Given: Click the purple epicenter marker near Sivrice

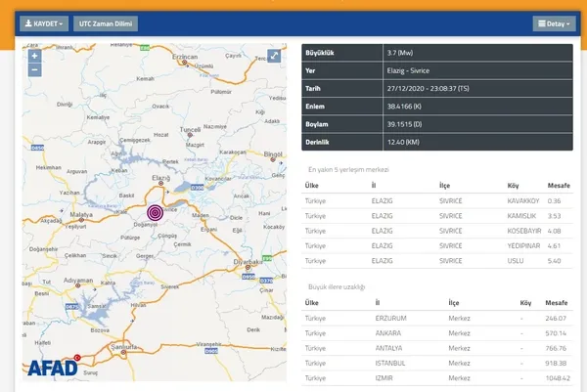Looking at the screenshot, I should pos(156,212).
